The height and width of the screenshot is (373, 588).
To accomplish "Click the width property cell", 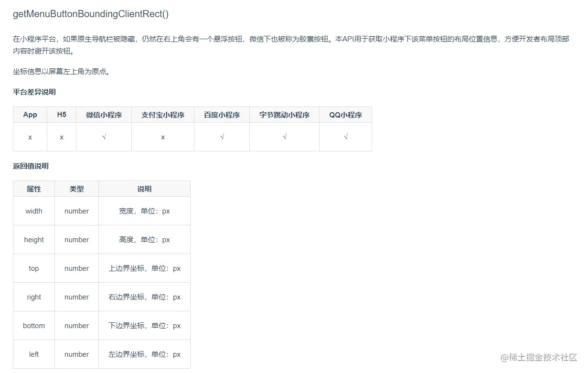I will [34, 211].
